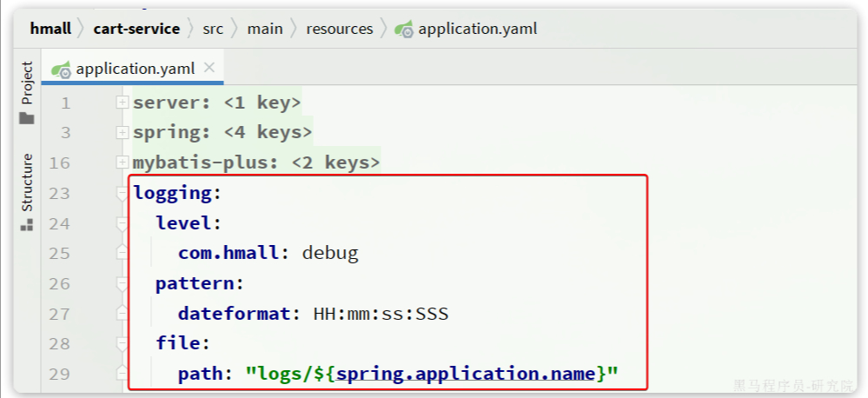Click line number 3 in the gutter
This screenshot has height=398, width=868.
[66, 133]
